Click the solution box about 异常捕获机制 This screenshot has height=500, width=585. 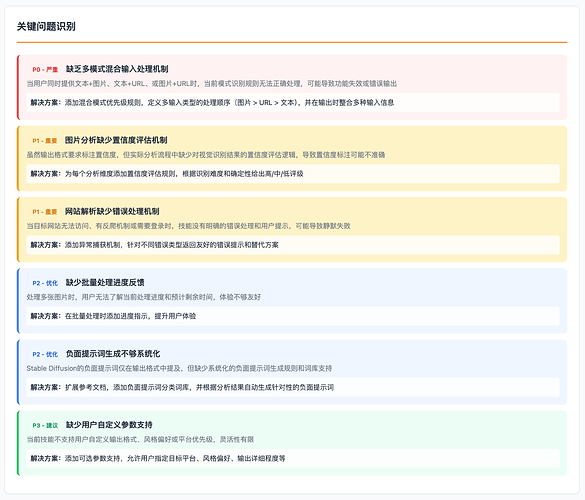point(293,245)
